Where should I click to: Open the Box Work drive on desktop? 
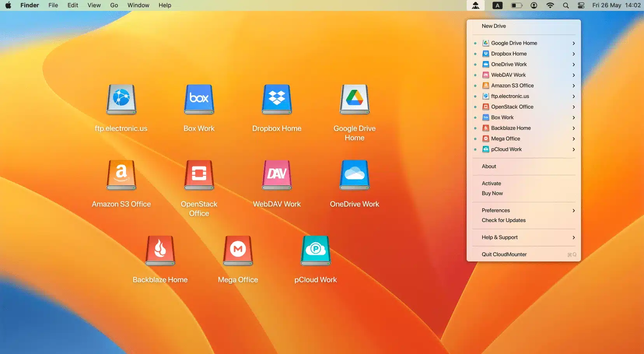(199, 99)
